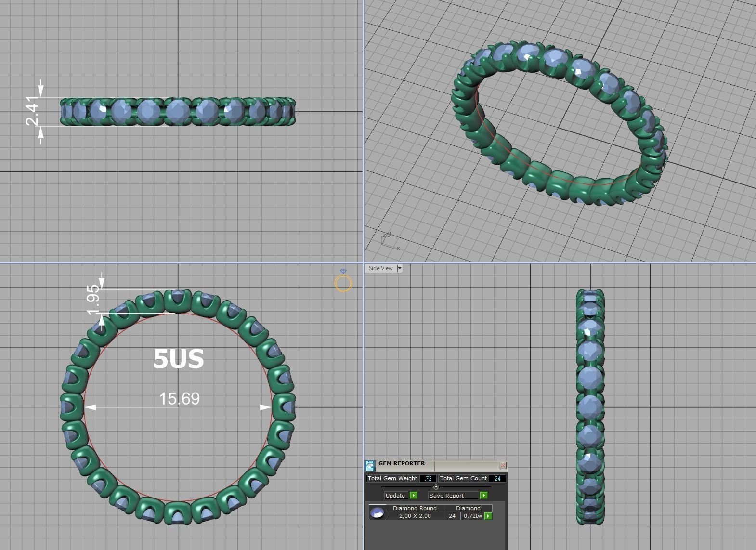The image size is (756, 550).
Task: Click the 'Diamond' material cell in the report
Action: point(468,508)
